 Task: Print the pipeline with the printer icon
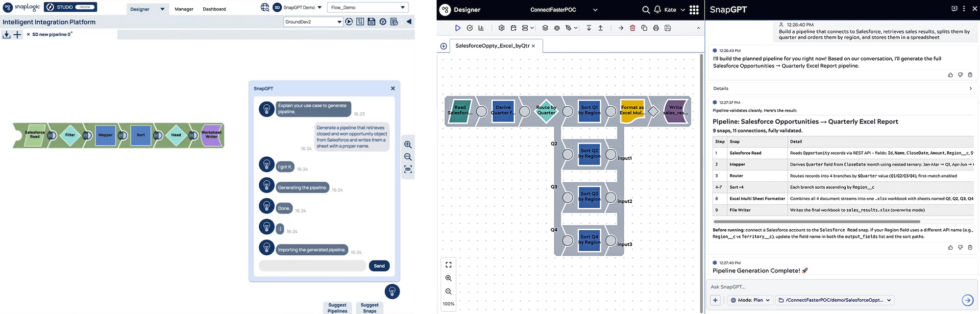click(x=656, y=28)
